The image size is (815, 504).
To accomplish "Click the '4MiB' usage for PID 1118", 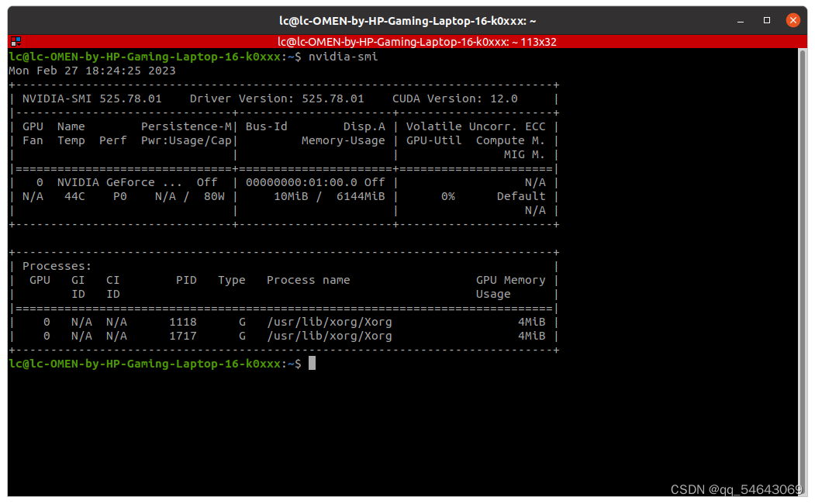I will point(531,322).
